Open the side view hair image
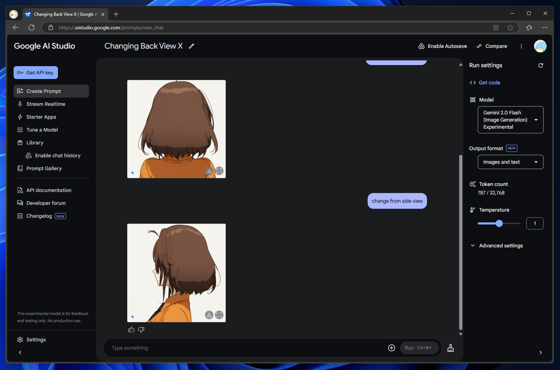Image resolution: width=560 pixels, height=370 pixels. 176,273
